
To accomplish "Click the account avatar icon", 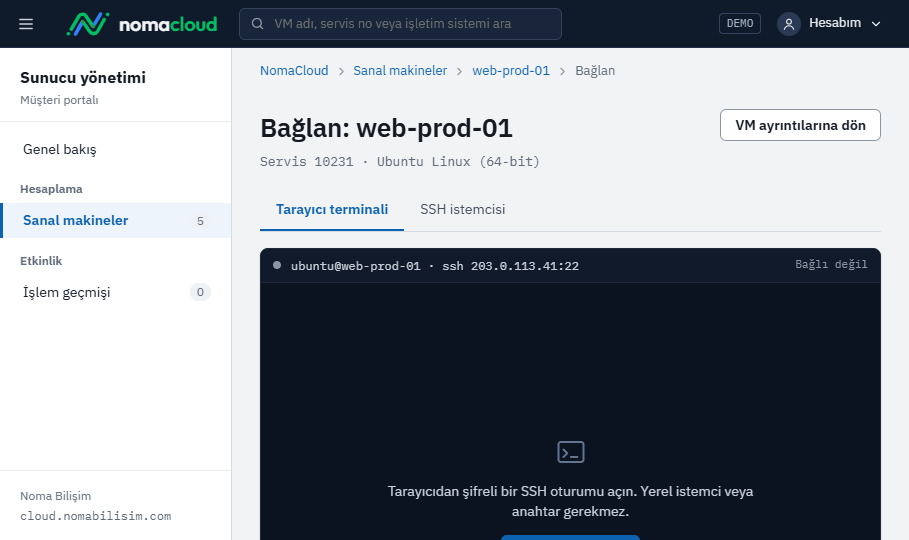I will 788,24.
